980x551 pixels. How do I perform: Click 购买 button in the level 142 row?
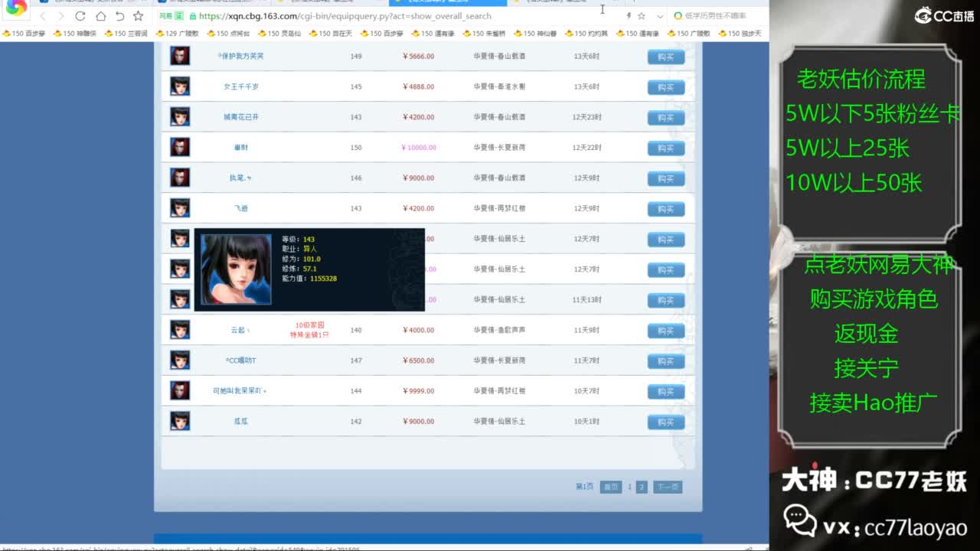coord(666,422)
